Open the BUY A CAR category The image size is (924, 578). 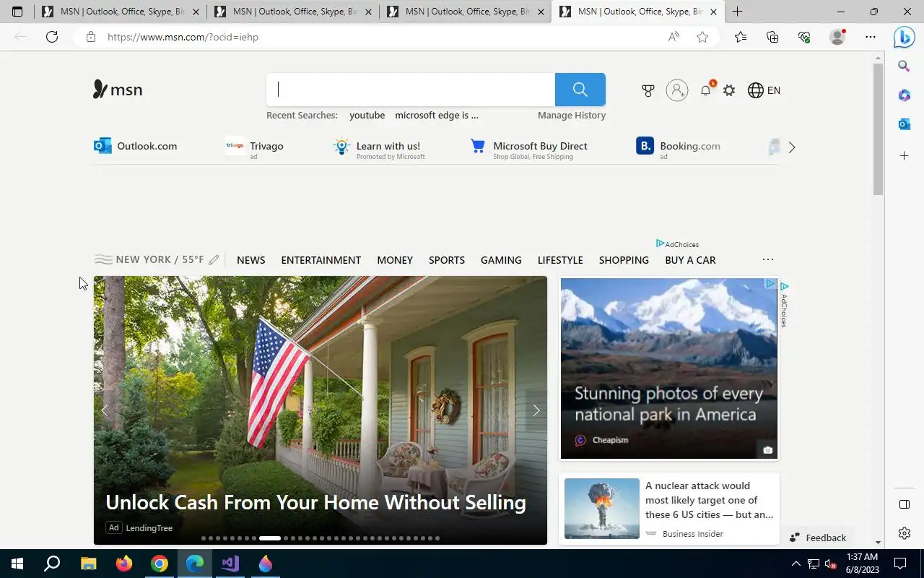tap(690, 260)
